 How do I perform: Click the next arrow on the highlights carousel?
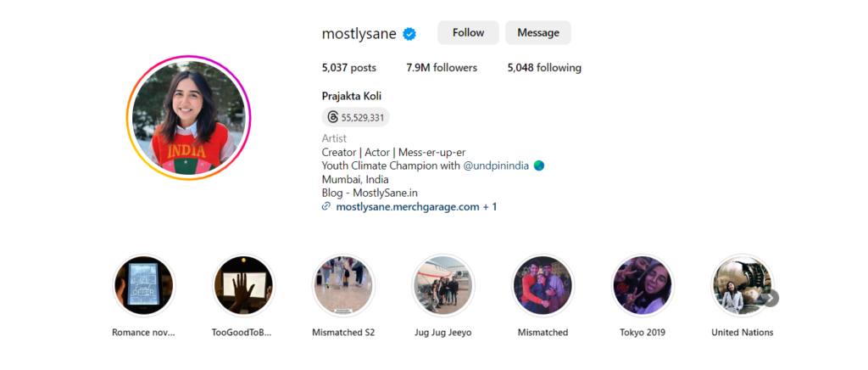click(x=771, y=298)
